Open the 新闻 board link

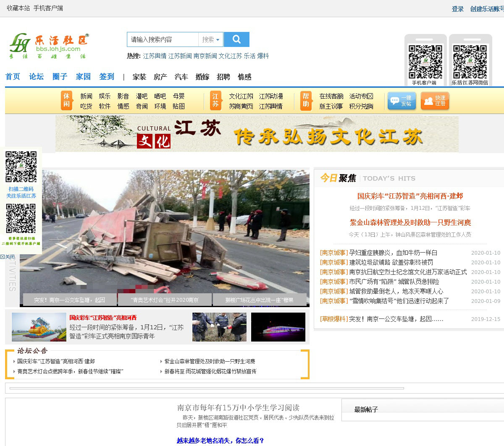click(87, 96)
